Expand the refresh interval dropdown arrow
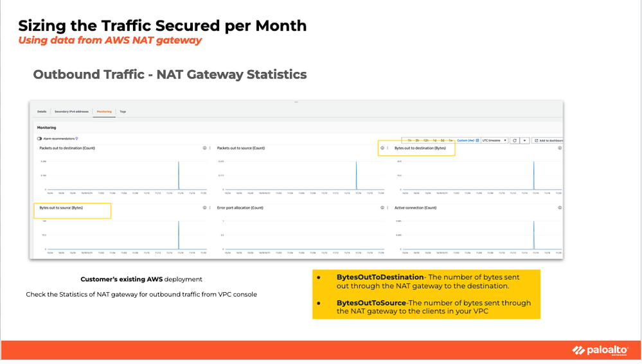This screenshot has width=642, height=364. pyautogui.click(x=524, y=140)
